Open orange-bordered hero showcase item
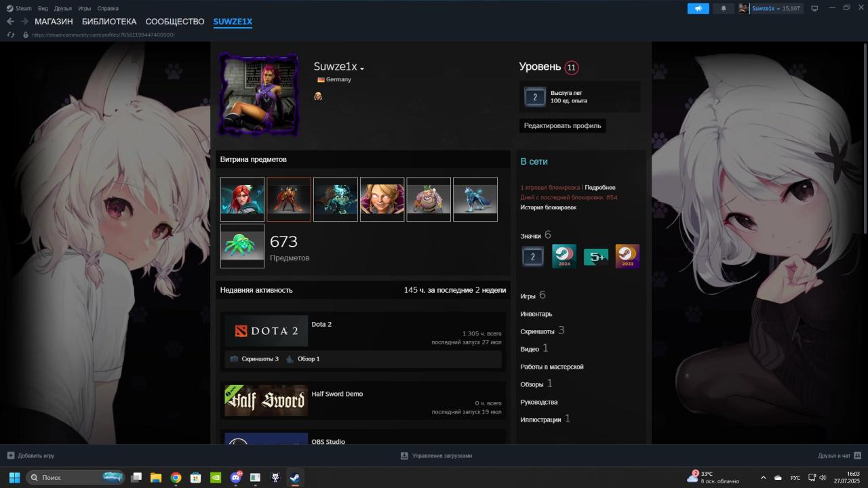The image size is (868, 488). (289, 199)
